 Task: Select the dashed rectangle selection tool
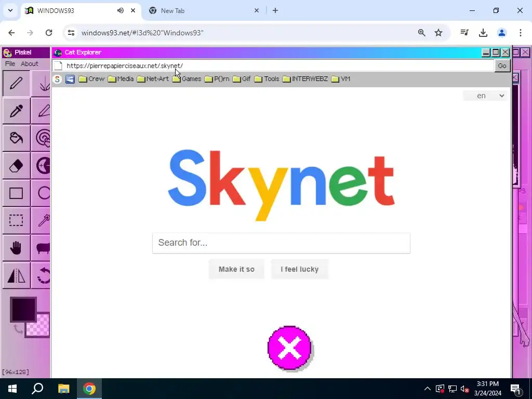pyautogui.click(x=16, y=220)
